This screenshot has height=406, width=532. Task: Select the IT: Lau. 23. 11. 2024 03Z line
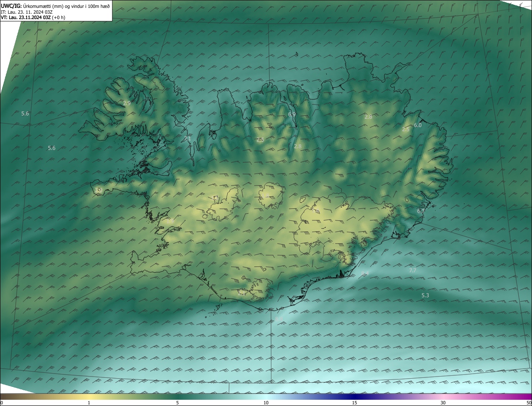click(27, 12)
